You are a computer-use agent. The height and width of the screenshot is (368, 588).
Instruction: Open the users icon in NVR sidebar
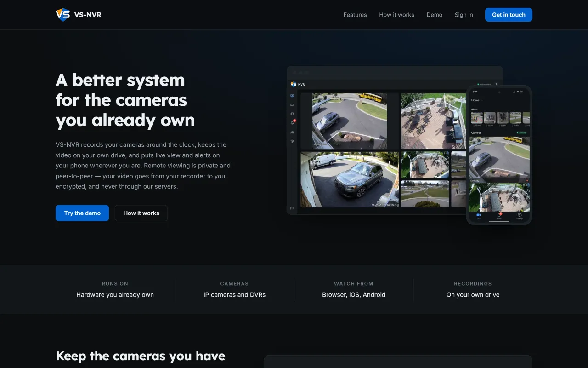tap(292, 132)
